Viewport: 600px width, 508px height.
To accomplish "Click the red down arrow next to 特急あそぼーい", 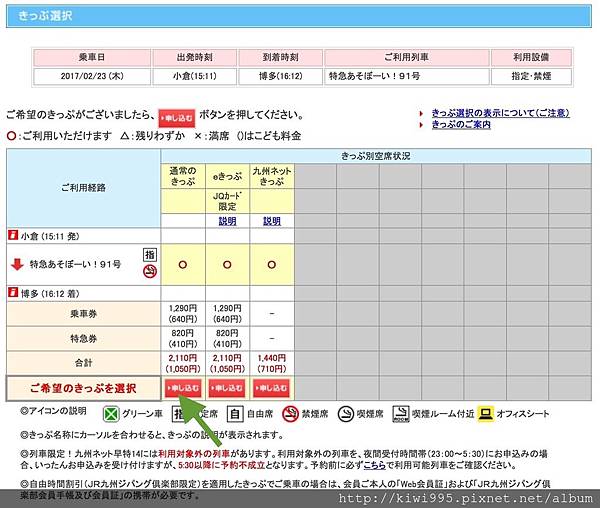I will click(17, 264).
